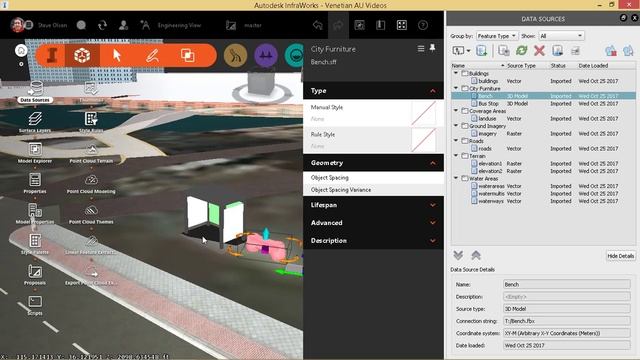Viewport: 640px width, 360px height.
Task: Expand the Advanced section
Action: point(373,223)
